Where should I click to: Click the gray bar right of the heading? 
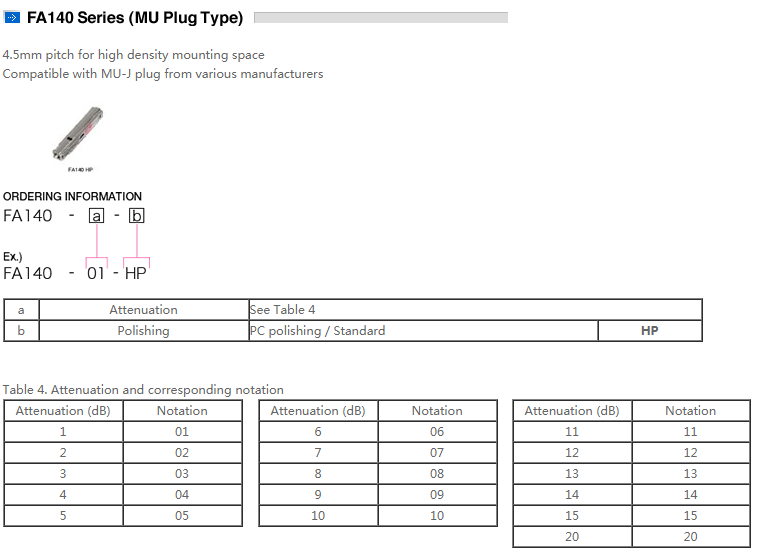[x=381, y=17]
